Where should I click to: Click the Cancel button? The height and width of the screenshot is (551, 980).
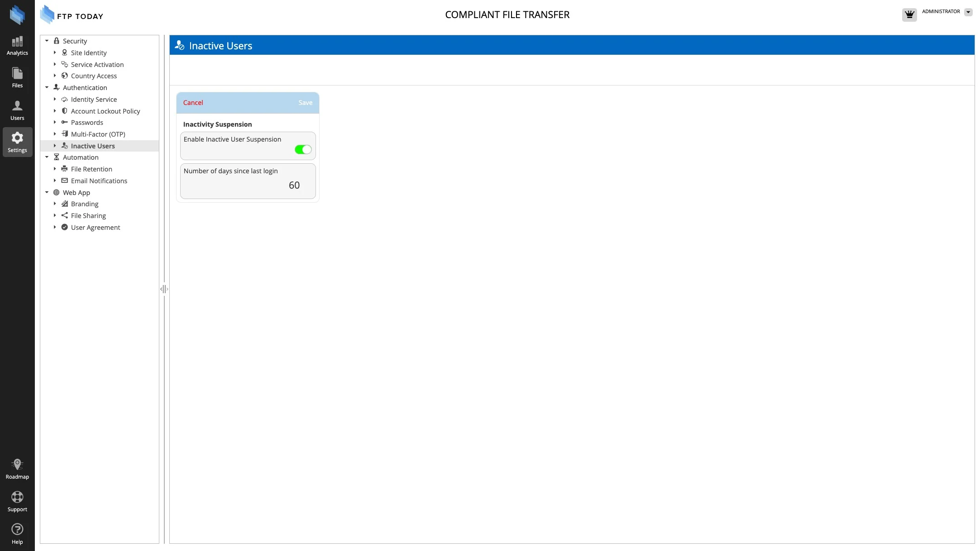193,103
